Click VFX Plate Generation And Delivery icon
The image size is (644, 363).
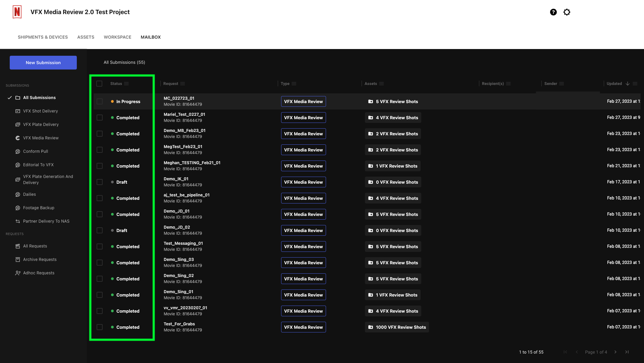pyautogui.click(x=18, y=180)
